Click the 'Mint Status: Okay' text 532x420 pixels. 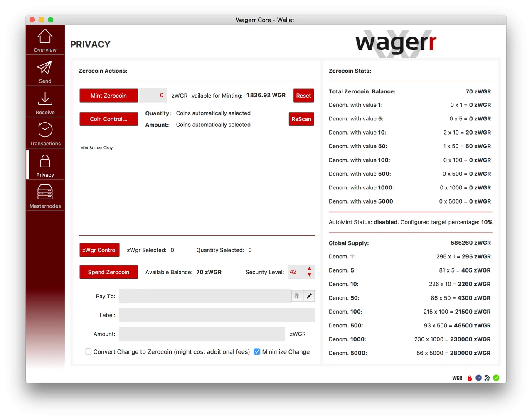click(x=96, y=148)
